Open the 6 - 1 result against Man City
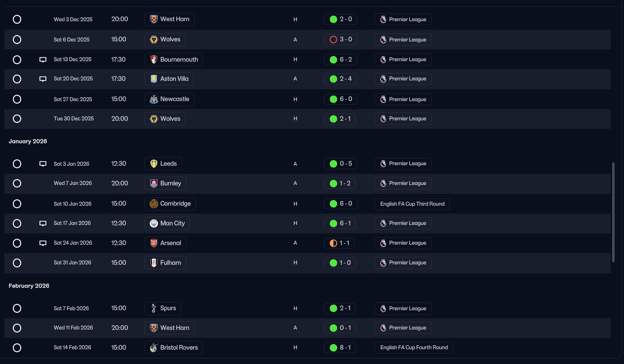Image resolution: width=624 pixels, height=364 pixels. tap(345, 223)
